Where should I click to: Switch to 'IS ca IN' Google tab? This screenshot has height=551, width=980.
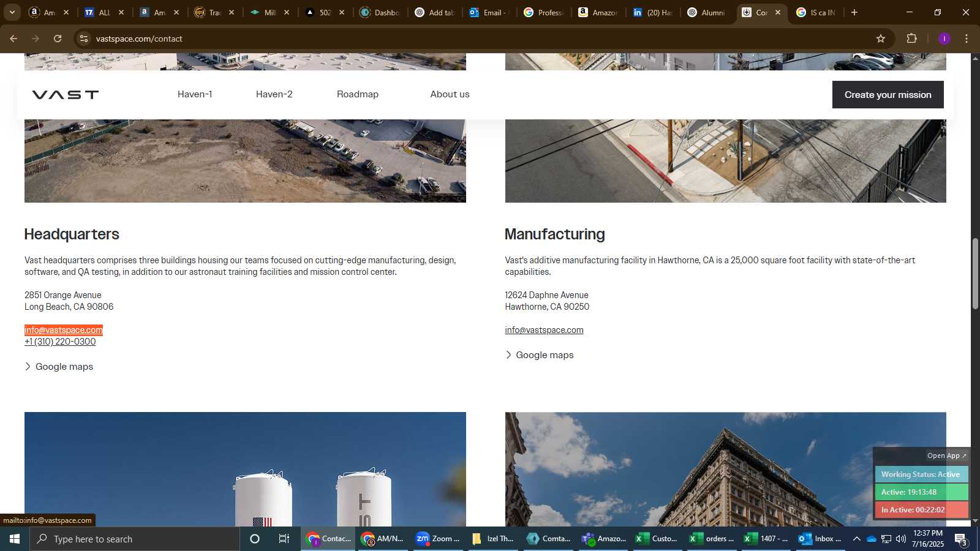click(817, 12)
